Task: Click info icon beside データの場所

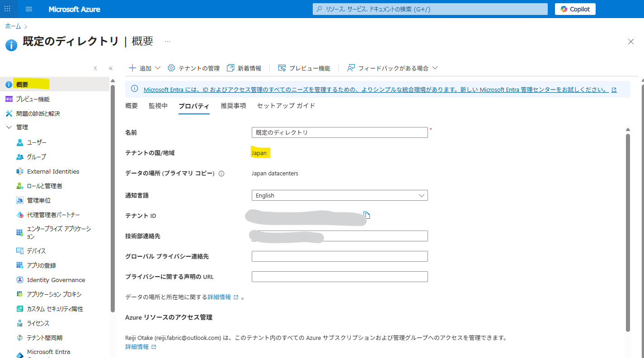Action: [221, 174]
